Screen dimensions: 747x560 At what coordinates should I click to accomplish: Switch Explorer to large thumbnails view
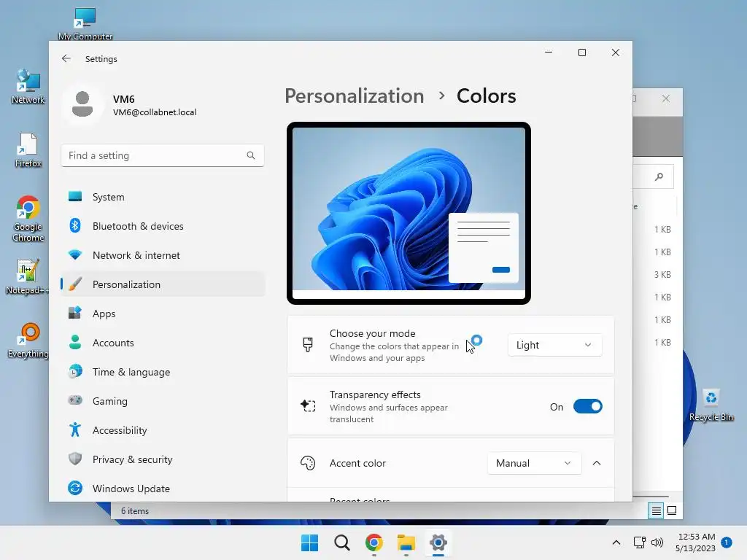tap(672, 510)
